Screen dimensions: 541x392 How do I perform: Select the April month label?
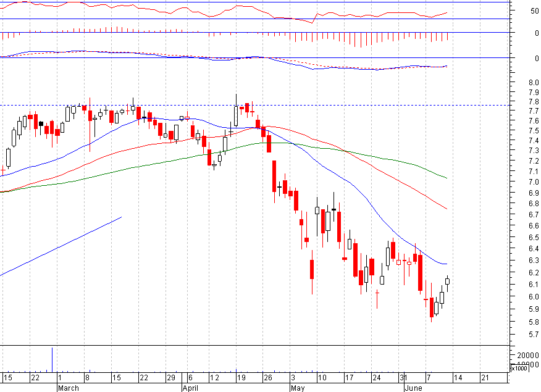pyautogui.click(x=190, y=388)
